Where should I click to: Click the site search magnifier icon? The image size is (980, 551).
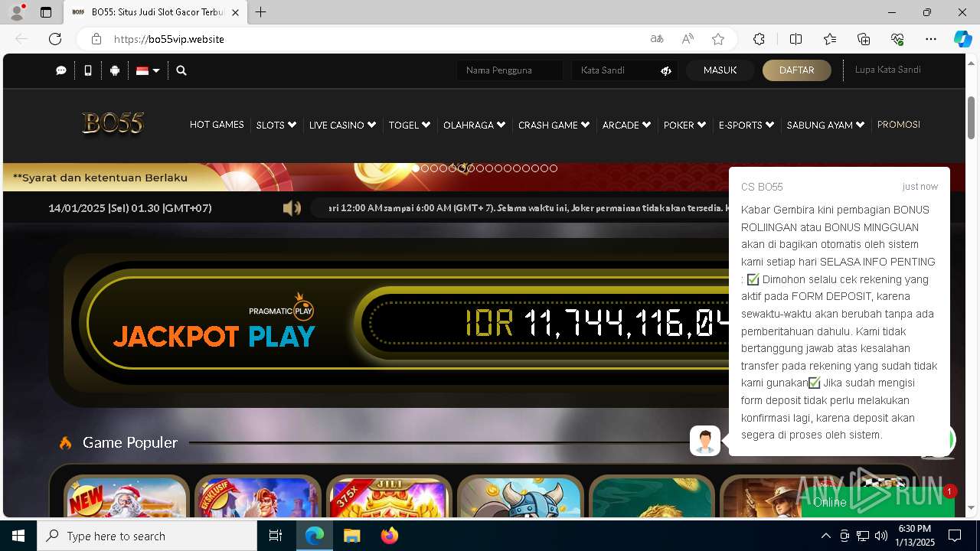[181, 70]
